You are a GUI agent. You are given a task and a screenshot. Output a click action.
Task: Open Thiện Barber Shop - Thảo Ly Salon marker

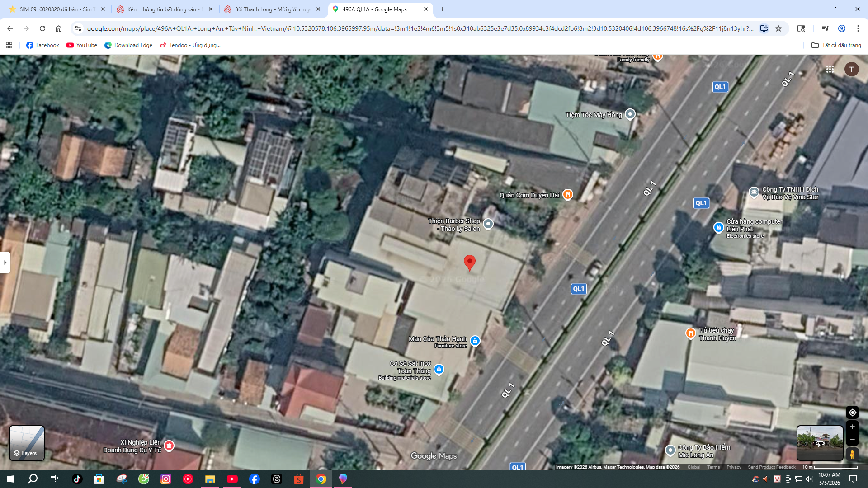[488, 224]
